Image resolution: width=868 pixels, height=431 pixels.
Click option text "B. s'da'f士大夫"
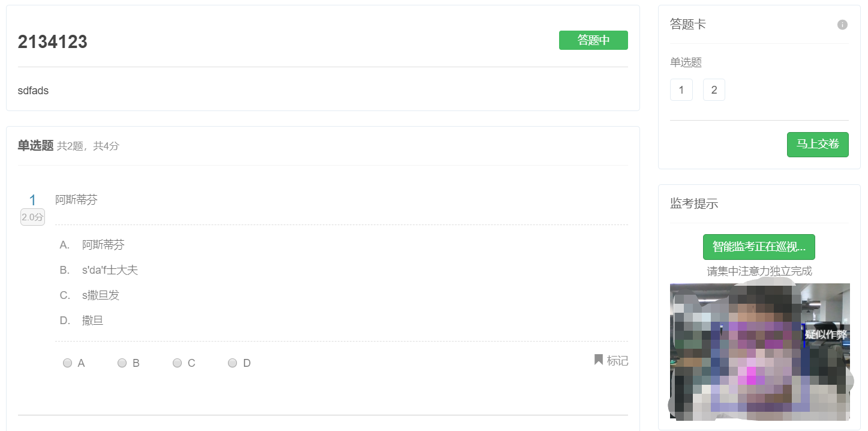[99, 270]
